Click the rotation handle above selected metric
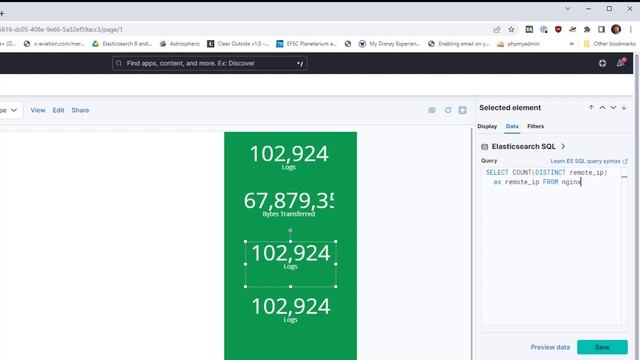 (x=290, y=231)
